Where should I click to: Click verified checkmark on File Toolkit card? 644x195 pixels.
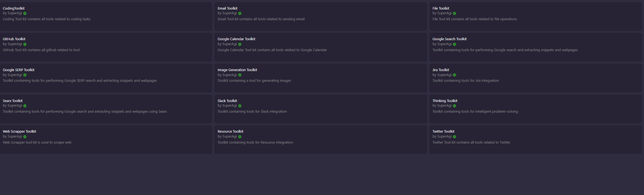click(454, 13)
